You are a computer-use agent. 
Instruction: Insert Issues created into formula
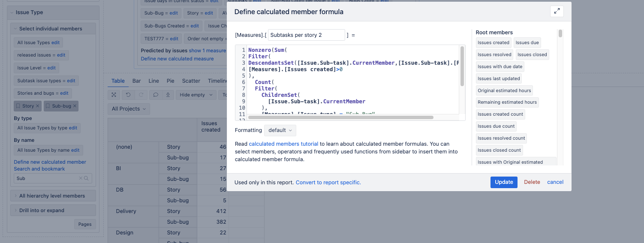pyautogui.click(x=494, y=42)
